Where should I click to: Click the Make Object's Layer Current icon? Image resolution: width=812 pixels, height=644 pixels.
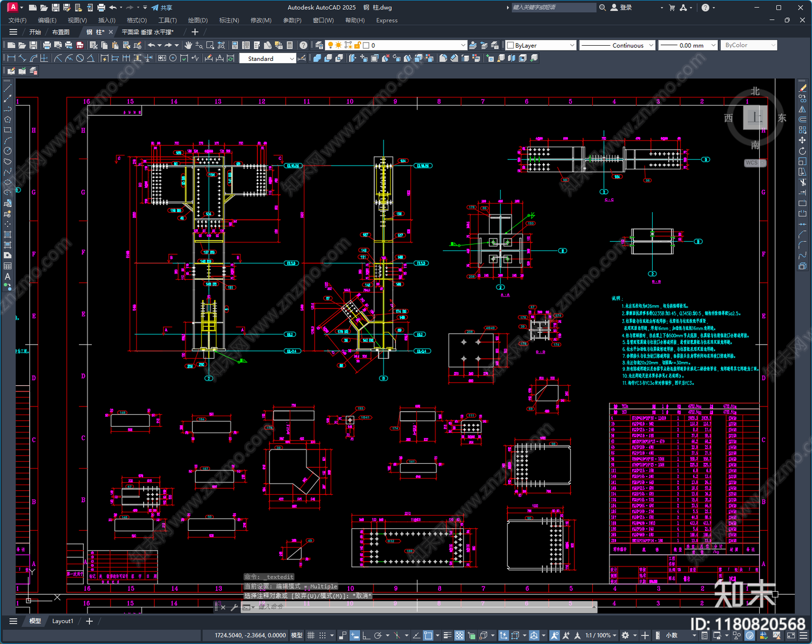tap(472, 45)
